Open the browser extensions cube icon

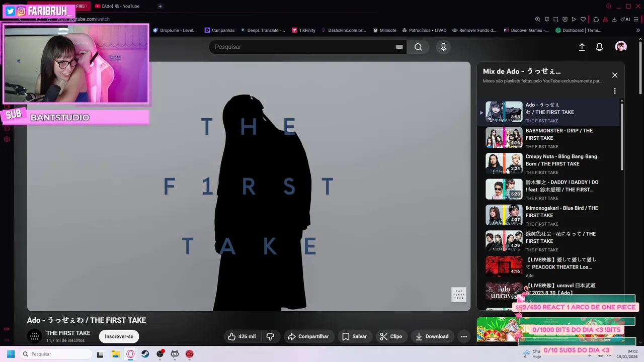pos(596,19)
